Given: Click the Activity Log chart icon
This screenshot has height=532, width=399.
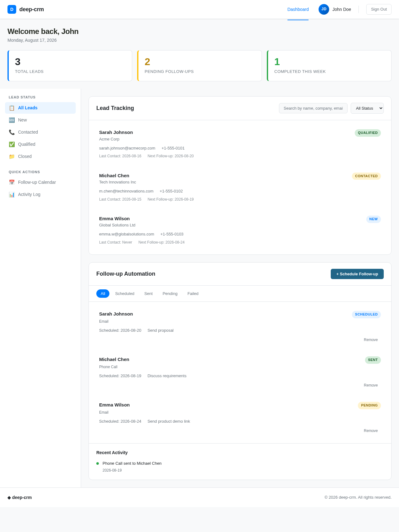Looking at the screenshot, I should click(12, 194).
